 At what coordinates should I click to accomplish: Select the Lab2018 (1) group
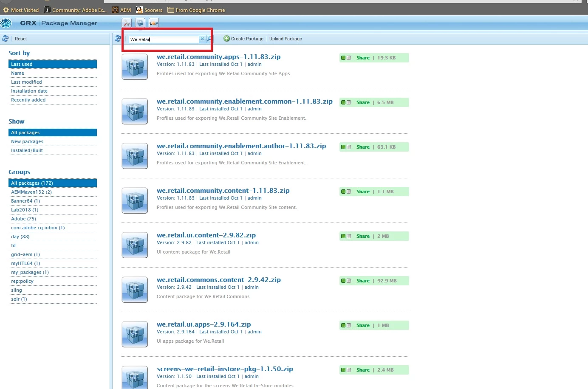(x=53, y=210)
